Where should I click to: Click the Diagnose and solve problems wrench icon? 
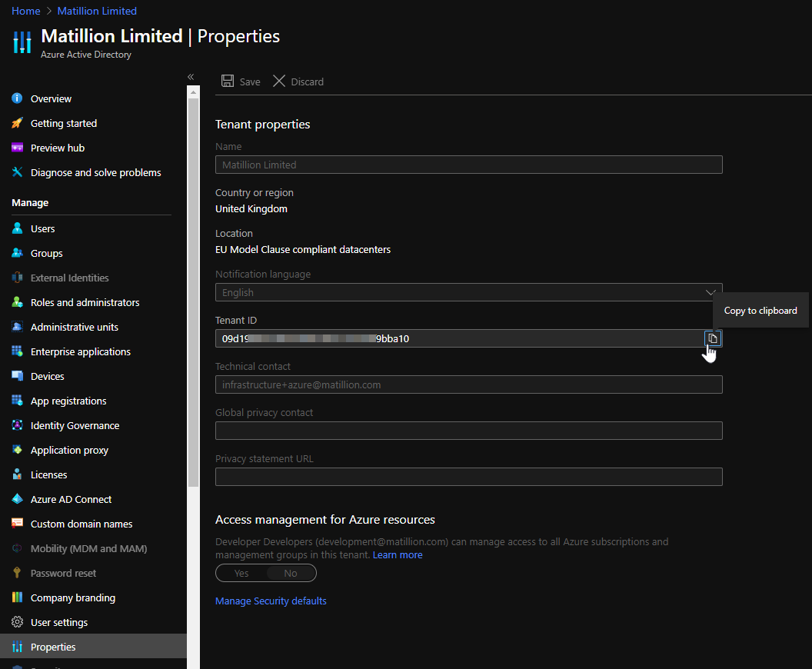pyautogui.click(x=17, y=172)
